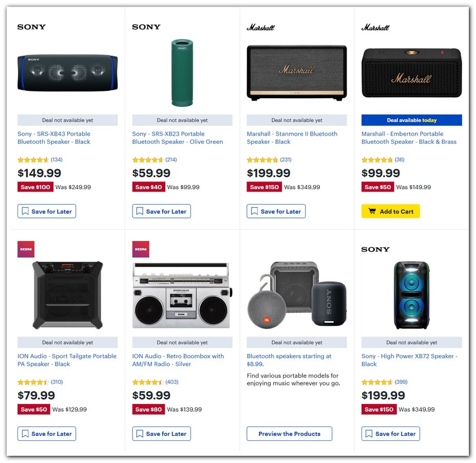Click the bookmark icon on Marshall Stanmore II card

point(254,211)
